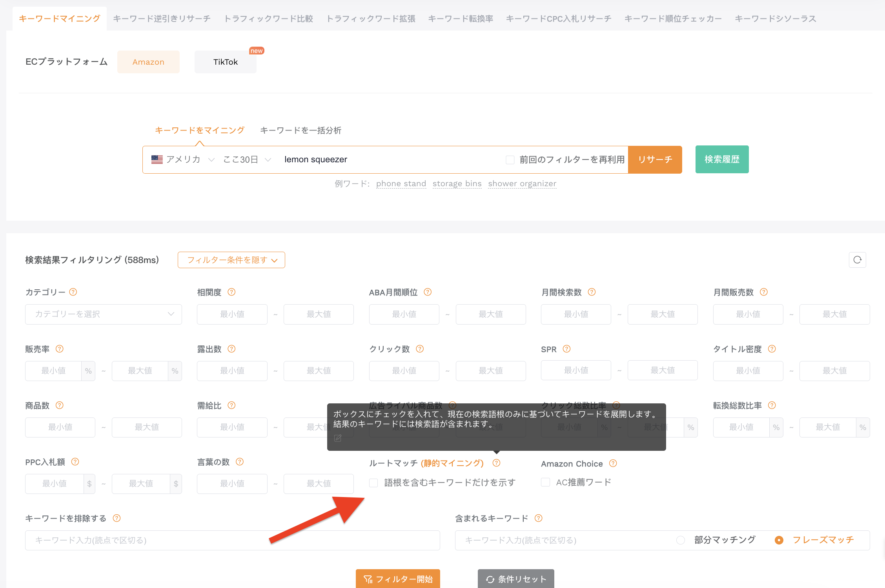Image resolution: width=885 pixels, height=588 pixels.
Task: Click フィルター開始 button
Action: [x=398, y=579]
